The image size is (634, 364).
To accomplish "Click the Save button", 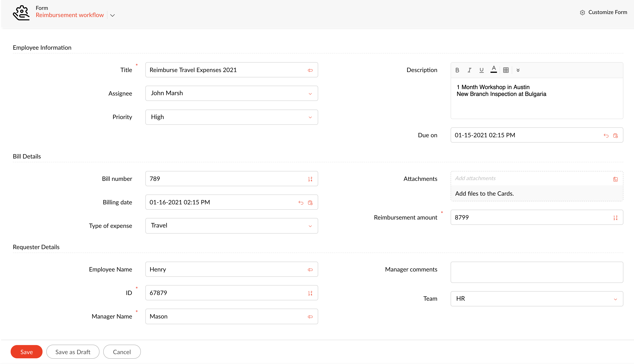I will click(x=27, y=352).
